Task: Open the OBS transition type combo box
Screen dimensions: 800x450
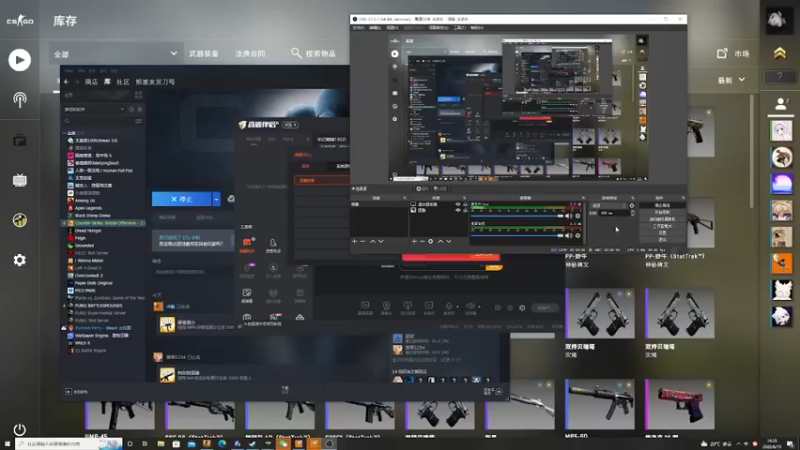Action: pyautogui.click(x=609, y=206)
